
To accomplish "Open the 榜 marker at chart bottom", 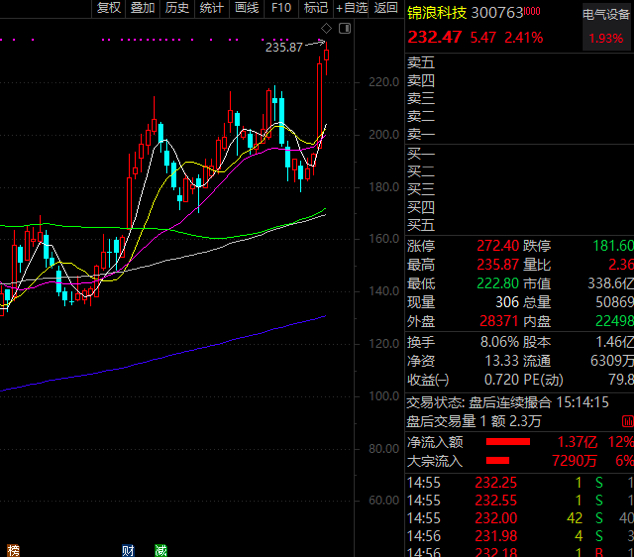I will point(13,551).
